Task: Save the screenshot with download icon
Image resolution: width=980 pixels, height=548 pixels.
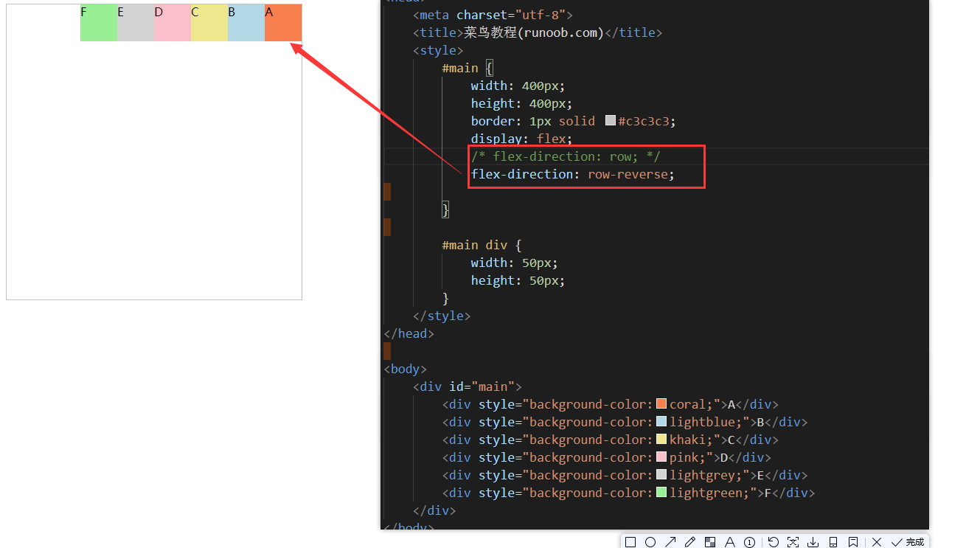Action: point(813,542)
